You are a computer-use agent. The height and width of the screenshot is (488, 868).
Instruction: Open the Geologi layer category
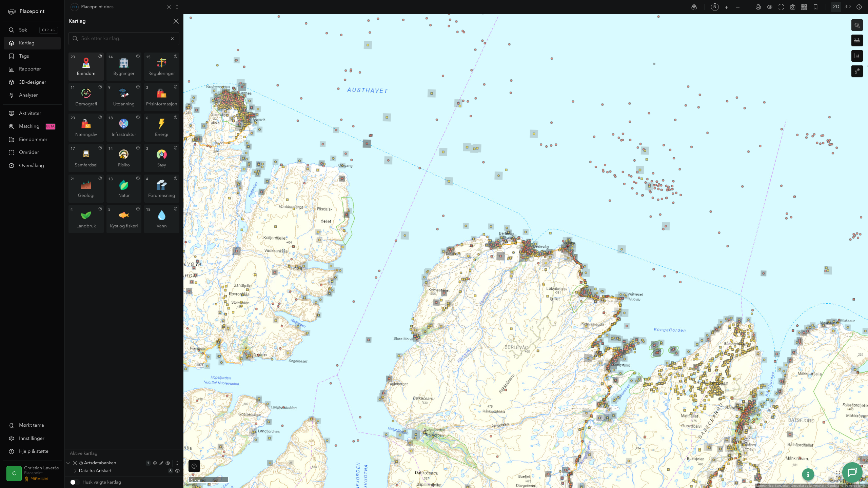click(x=86, y=188)
